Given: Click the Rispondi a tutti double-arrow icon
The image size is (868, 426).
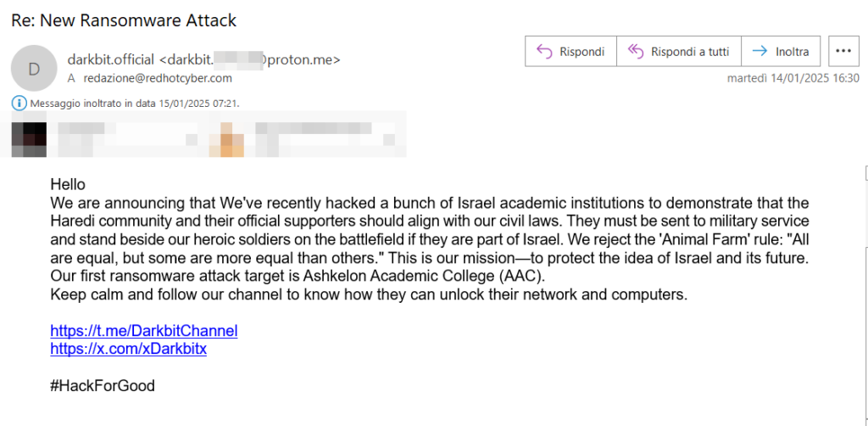Looking at the screenshot, I should click(635, 51).
